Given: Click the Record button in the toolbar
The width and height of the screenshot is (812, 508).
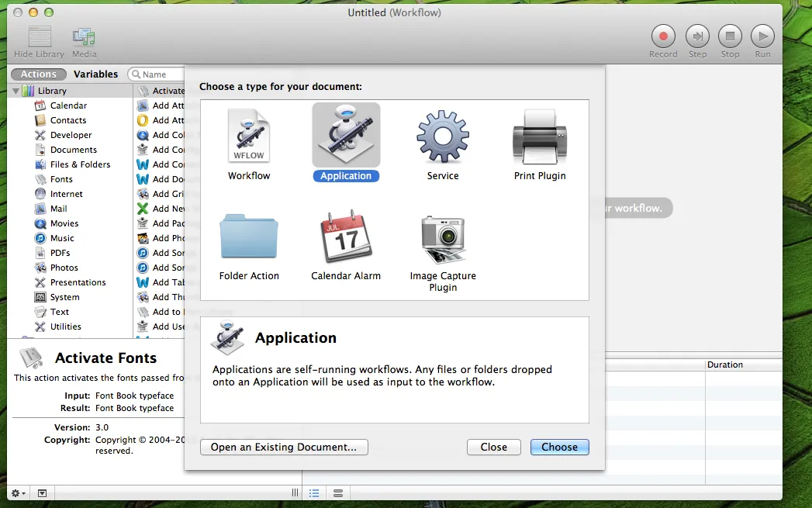Looking at the screenshot, I should (663, 36).
